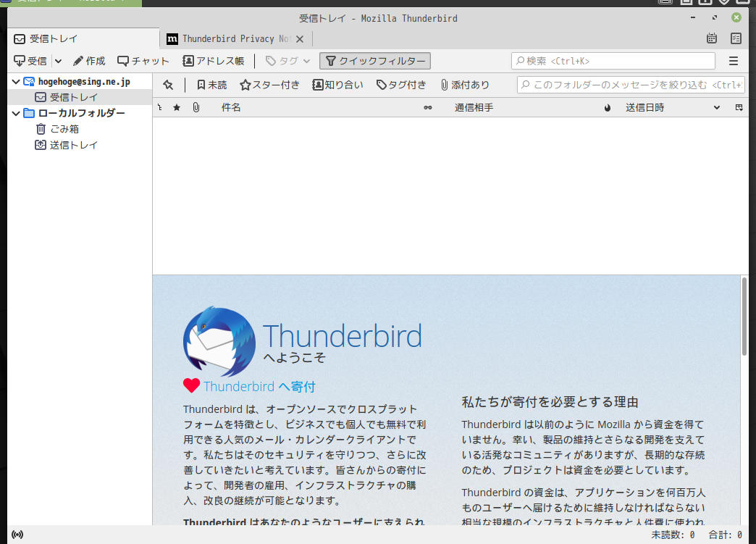Toggle the pin filters icon
Screen dimensions: 756x544
pos(168,85)
